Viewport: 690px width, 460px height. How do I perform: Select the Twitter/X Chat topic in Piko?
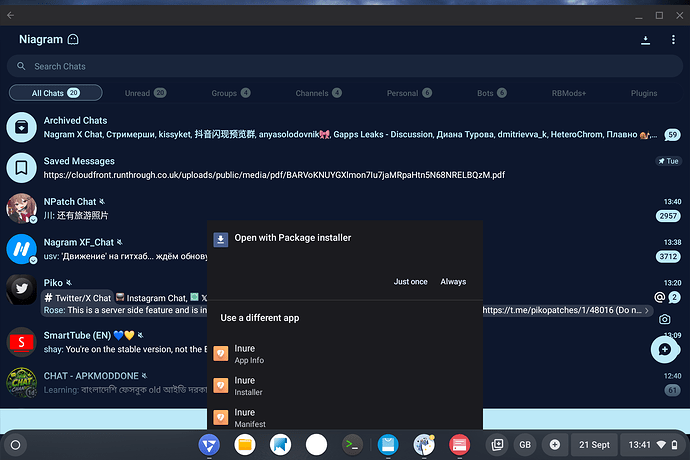[x=78, y=298]
